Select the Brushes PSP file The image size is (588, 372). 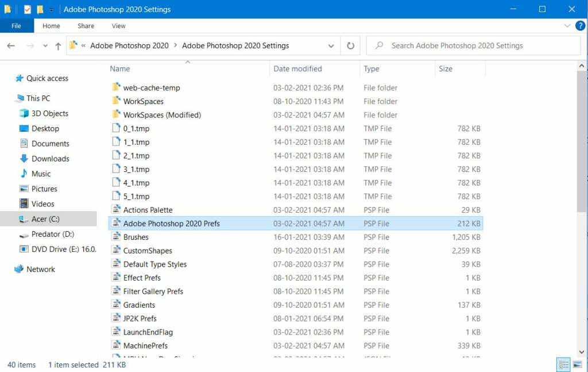pyautogui.click(x=136, y=237)
